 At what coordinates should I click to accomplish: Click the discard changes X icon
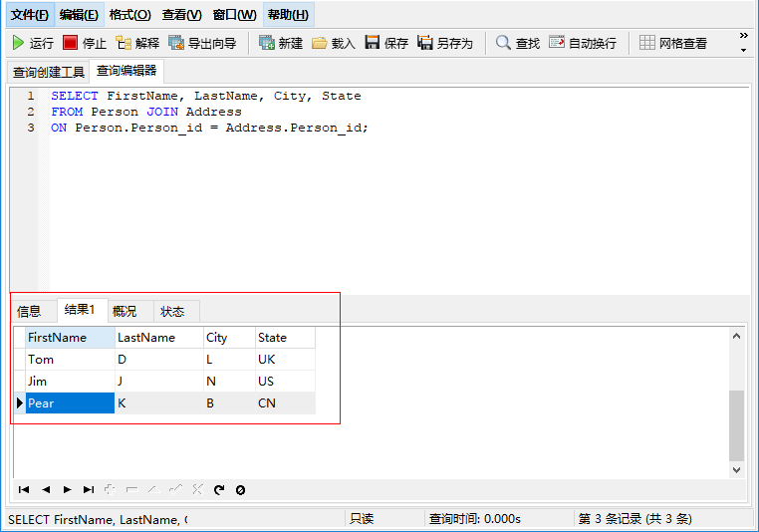[x=197, y=490]
